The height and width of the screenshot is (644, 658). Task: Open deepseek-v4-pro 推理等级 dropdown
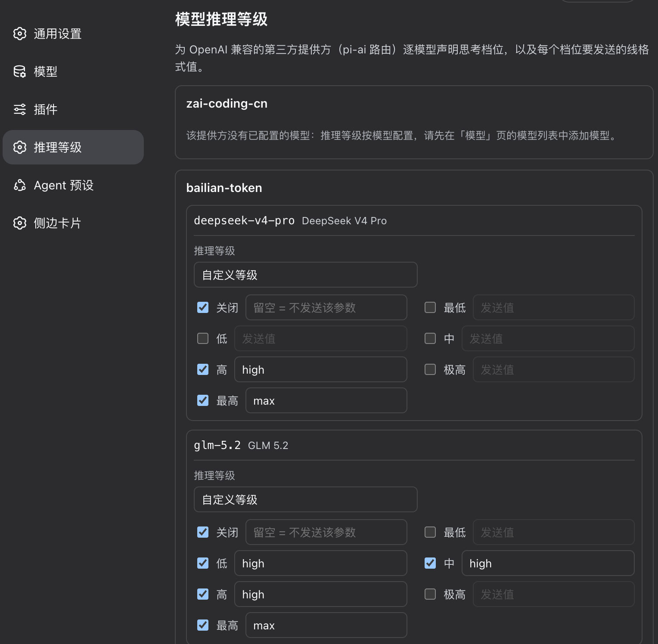tap(306, 275)
